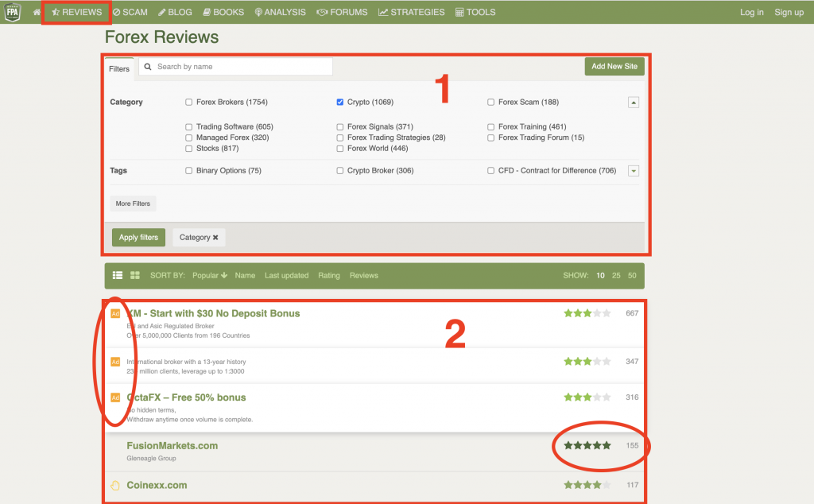The width and height of the screenshot is (814, 504).
Task: Check the Trading Software (605) box
Action: tap(189, 126)
